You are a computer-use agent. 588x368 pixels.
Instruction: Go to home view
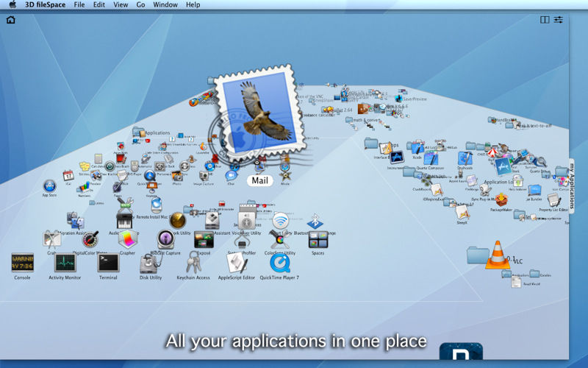click(x=11, y=20)
